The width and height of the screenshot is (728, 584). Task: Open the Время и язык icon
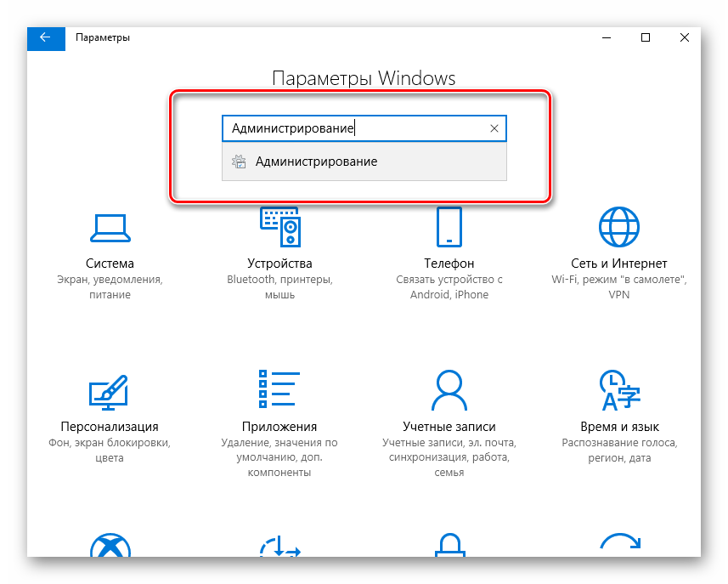click(618, 390)
